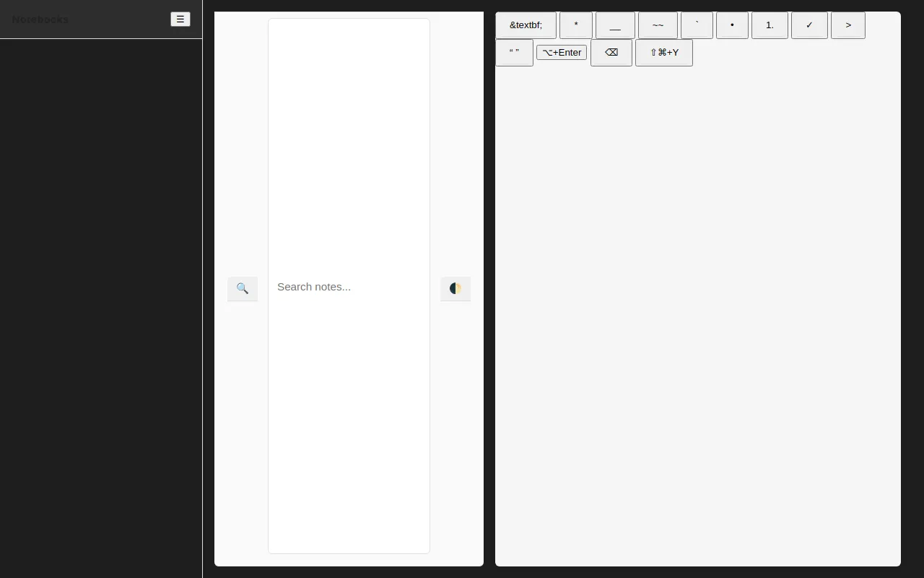Image resolution: width=924 pixels, height=578 pixels.
Task: Toggle the Notebooks hamburger menu
Action: point(180,20)
